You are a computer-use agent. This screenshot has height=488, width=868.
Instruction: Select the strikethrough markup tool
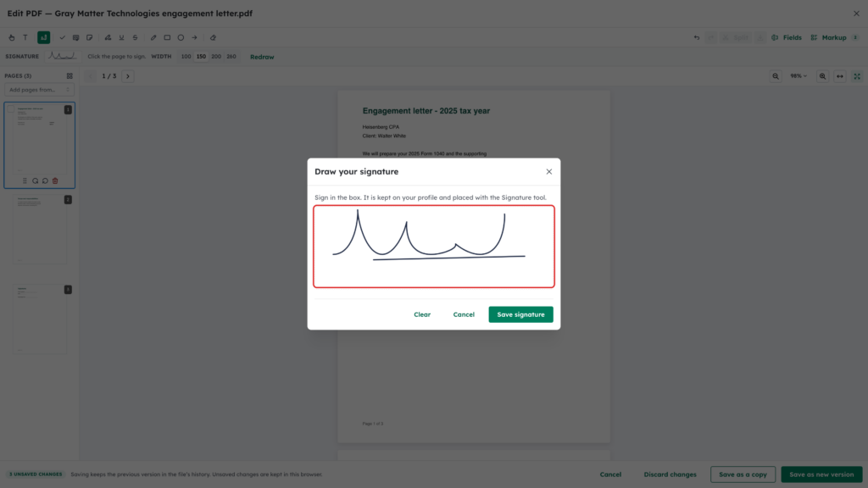135,37
